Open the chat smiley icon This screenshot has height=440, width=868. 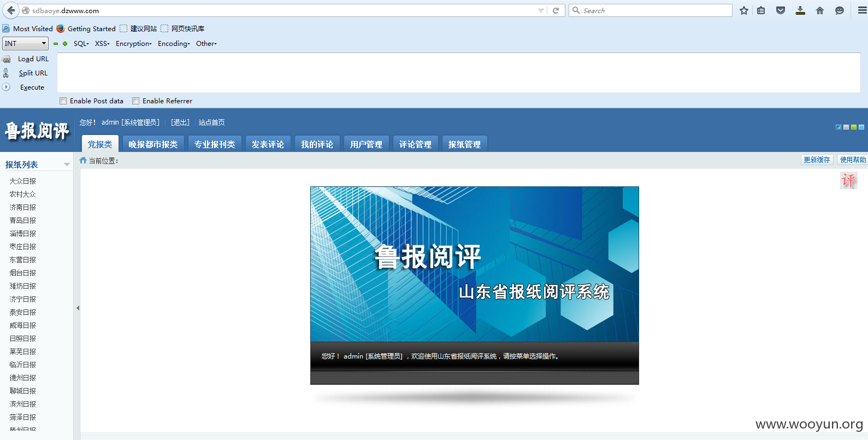pyautogui.click(x=840, y=10)
